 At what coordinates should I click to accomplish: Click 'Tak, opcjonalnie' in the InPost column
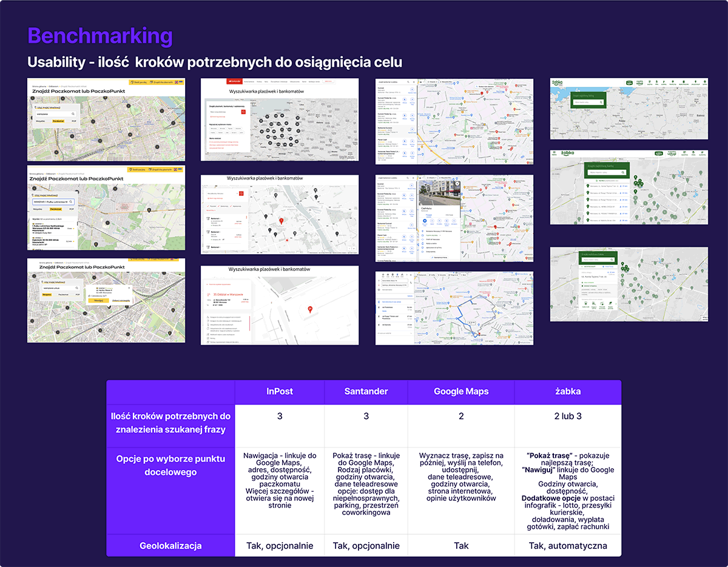(280, 546)
